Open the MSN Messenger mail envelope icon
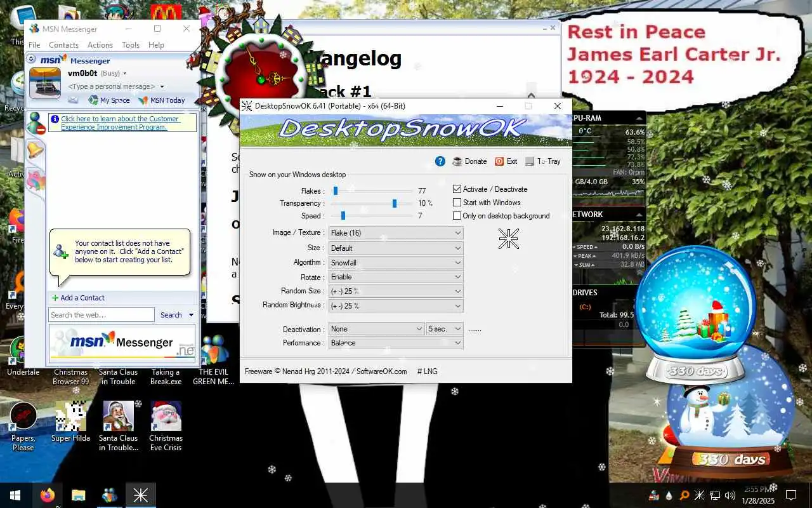Image resolution: width=812 pixels, height=508 pixels. click(74, 100)
